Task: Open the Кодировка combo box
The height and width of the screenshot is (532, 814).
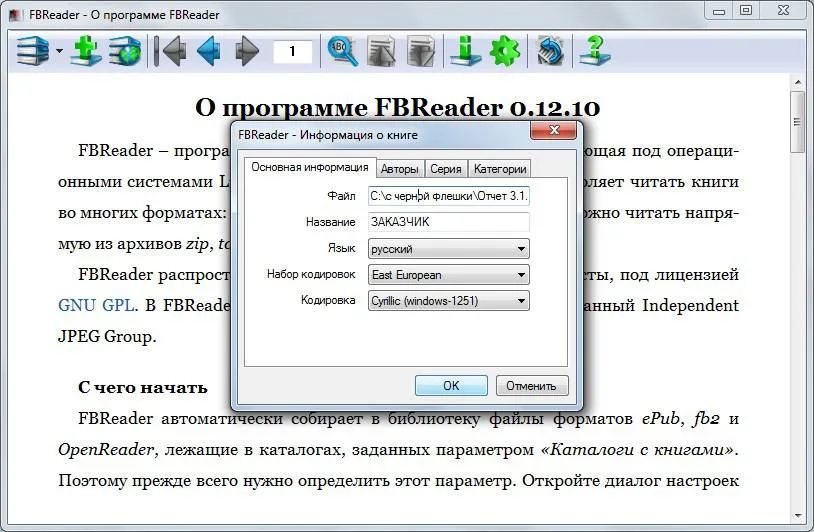Action: tap(449, 301)
